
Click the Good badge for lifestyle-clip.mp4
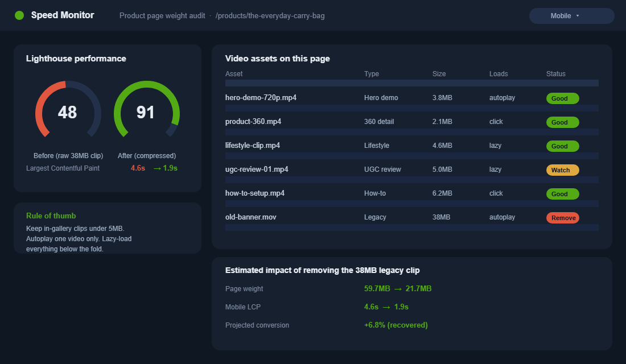[x=562, y=146]
